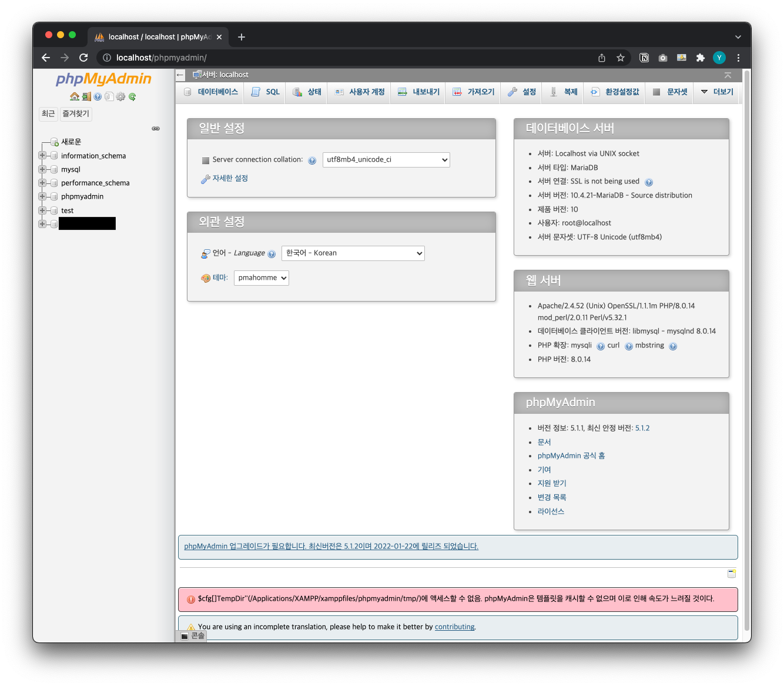Image resolution: width=784 pixels, height=686 pixels.
Task: Reload navigation panel with green refresh icon
Action: click(x=132, y=96)
